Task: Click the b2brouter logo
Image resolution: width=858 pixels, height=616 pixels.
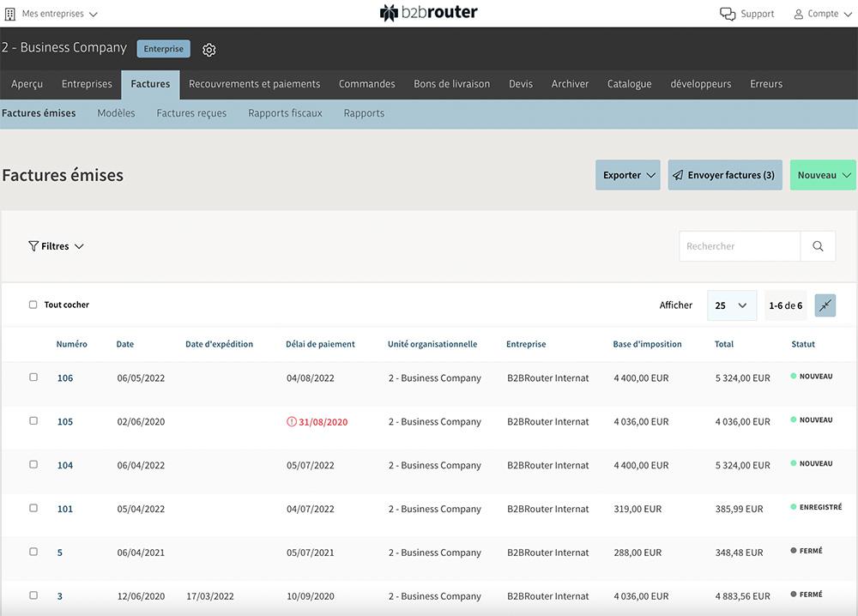Action: (428, 13)
